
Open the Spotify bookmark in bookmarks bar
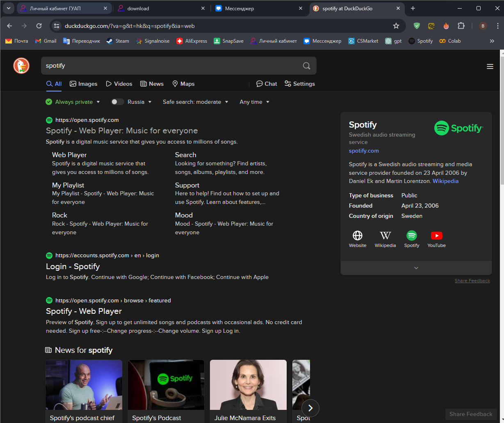tap(421, 41)
